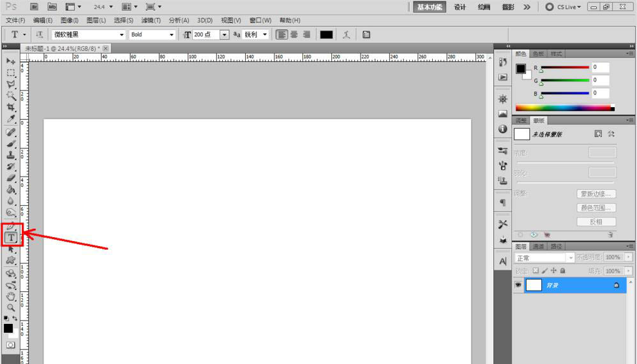The width and height of the screenshot is (637, 364).
Task: Select the Eyedropper tool
Action: (11, 119)
